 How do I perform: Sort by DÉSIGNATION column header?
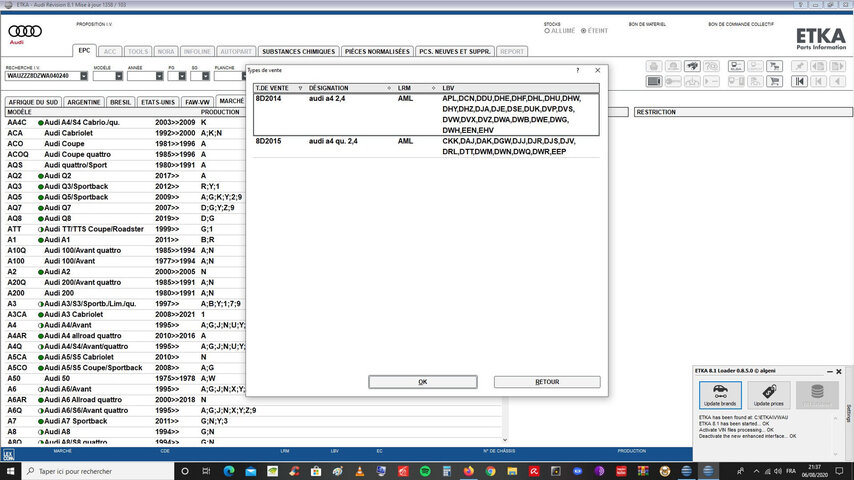coord(350,88)
